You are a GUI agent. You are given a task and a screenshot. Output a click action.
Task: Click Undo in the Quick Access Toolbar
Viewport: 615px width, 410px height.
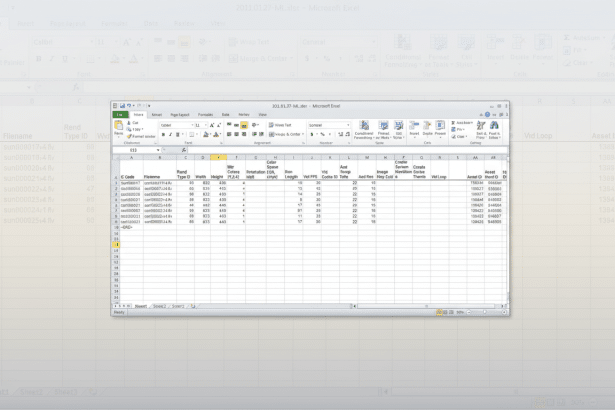click(x=128, y=106)
